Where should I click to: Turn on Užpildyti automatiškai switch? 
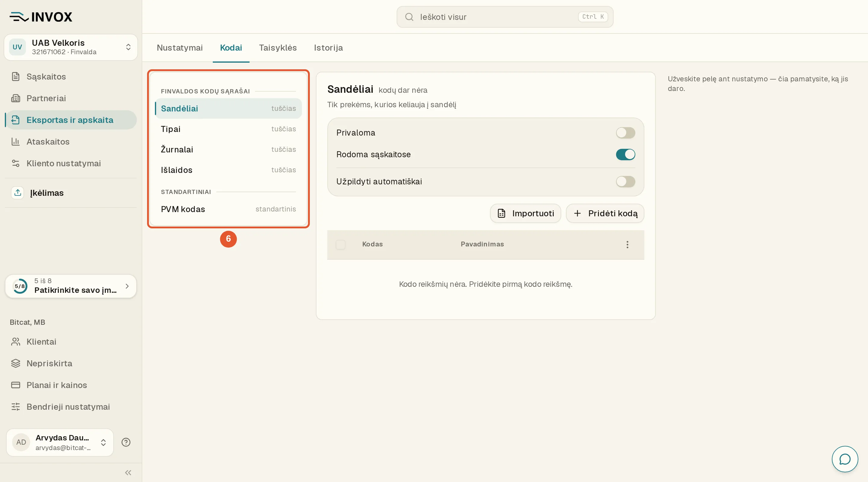tap(625, 182)
